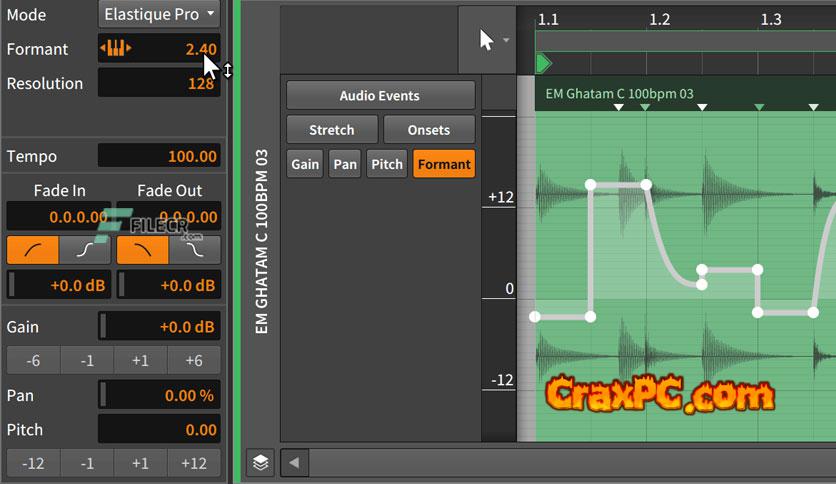Click the horizontal scrollbar track
The width and height of the screenshot is (836, 484).
[573, 462]
